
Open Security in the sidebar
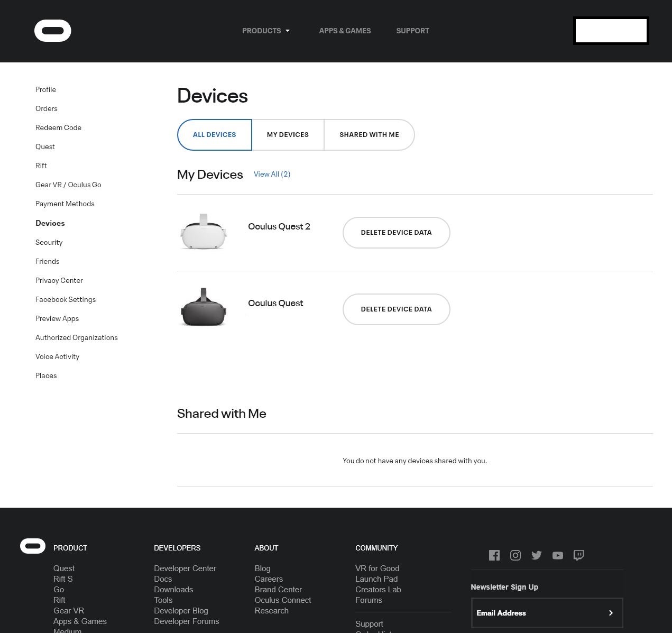pyautogui.click(x=49, y=242)
